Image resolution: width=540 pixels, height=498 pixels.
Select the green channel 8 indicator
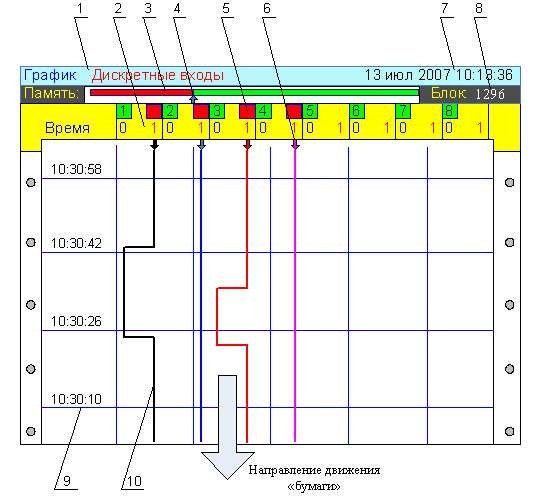click(450, 111)
